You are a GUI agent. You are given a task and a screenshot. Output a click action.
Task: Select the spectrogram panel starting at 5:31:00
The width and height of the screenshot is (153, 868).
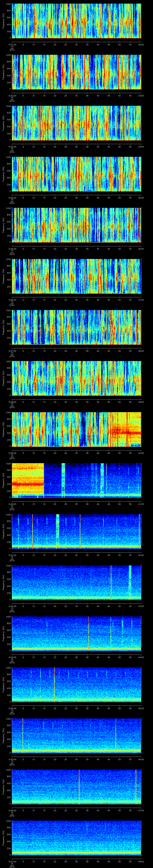click(77, 21)
